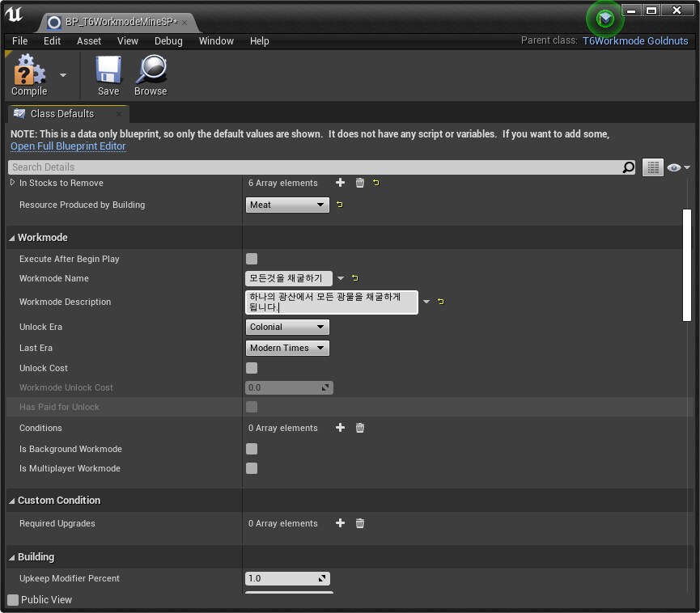Click Open Full Blueprint Editor link
Viewport: 700px width, 613px height.
68,146
